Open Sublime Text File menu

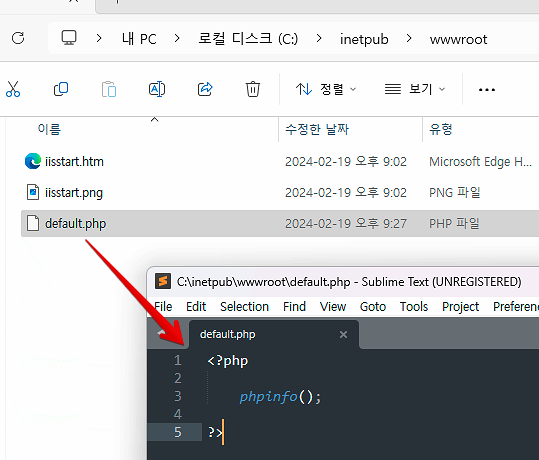163,306
